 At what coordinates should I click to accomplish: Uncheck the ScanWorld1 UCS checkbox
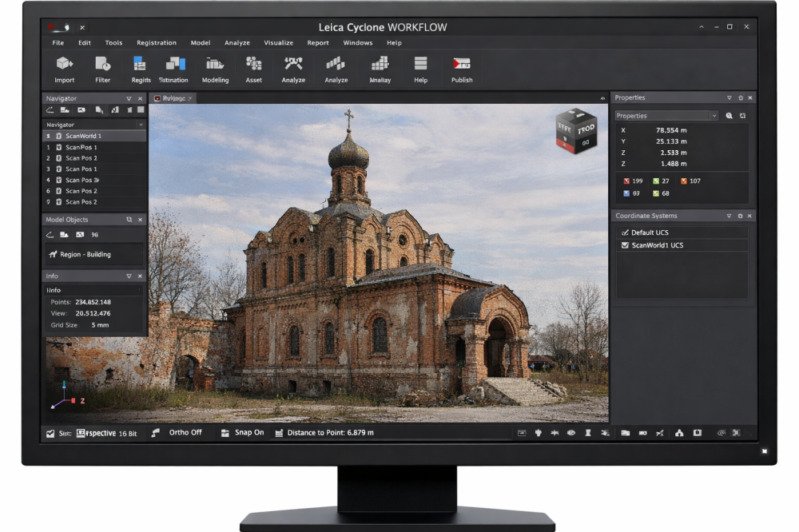coord(625,245)
